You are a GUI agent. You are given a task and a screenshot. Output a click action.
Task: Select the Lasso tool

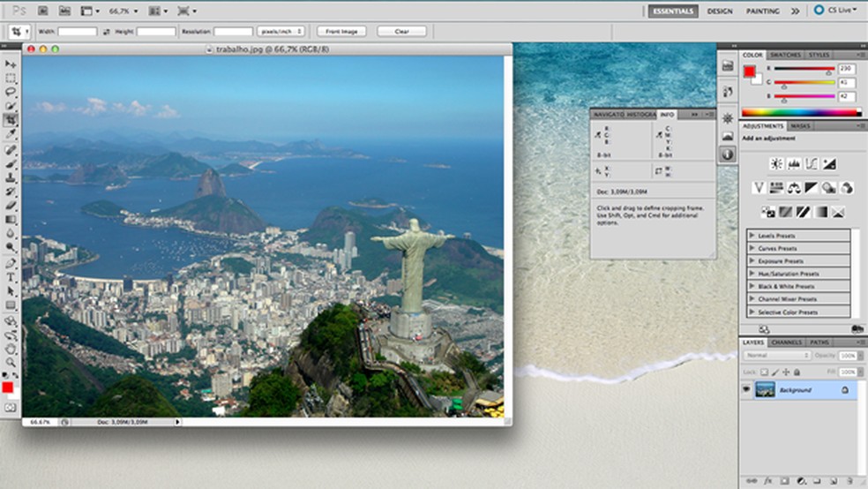pos(11,92)
